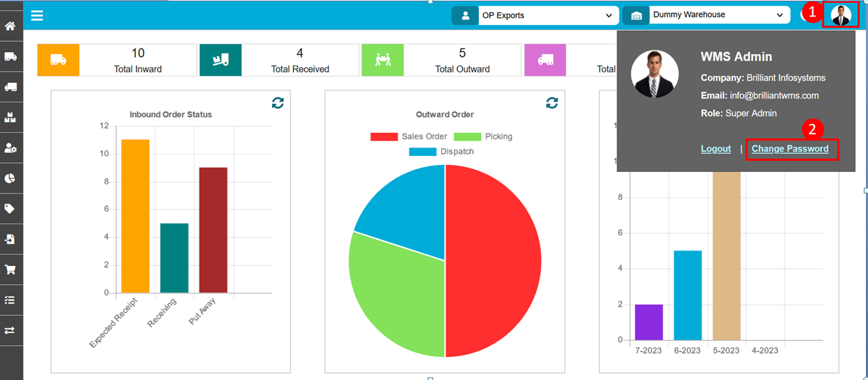
Task: Refresh the Inbound Order Status chart
Action: coord(278,103)
